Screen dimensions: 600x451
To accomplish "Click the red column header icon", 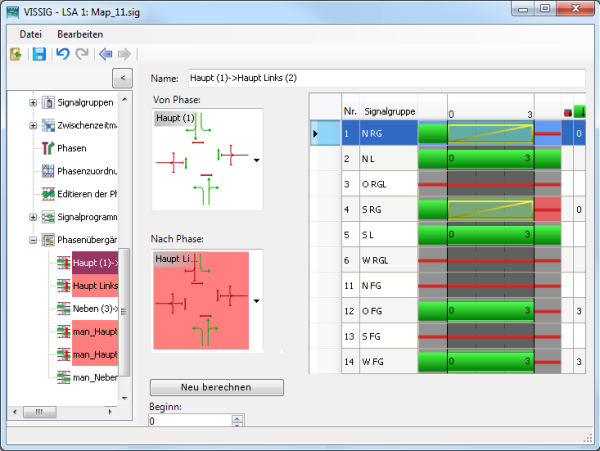I will (567, 111).
